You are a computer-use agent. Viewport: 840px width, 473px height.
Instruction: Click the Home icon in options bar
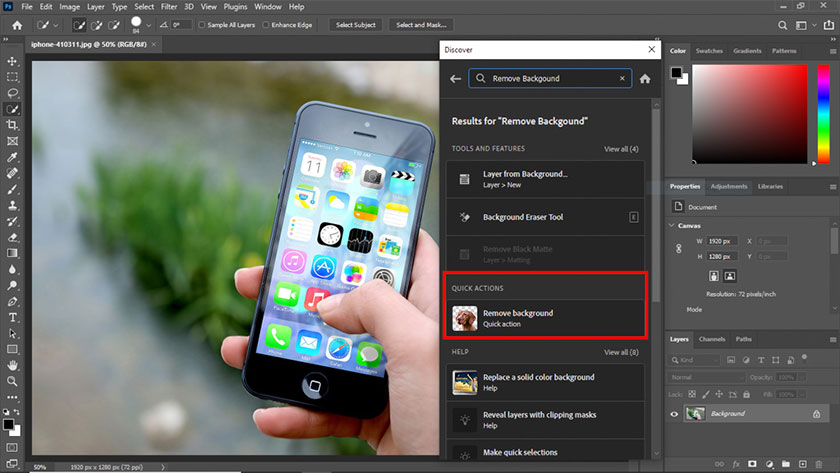tap(17, 25)
